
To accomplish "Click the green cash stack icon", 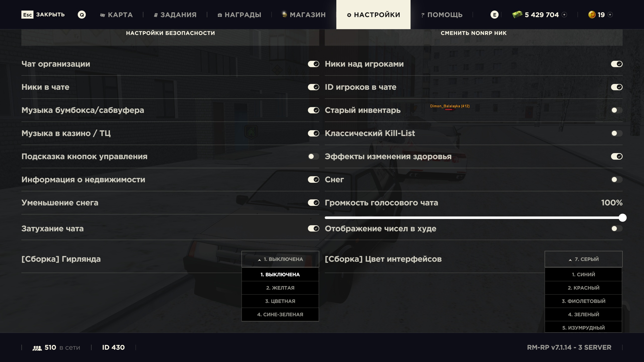I will coord(517,15).
